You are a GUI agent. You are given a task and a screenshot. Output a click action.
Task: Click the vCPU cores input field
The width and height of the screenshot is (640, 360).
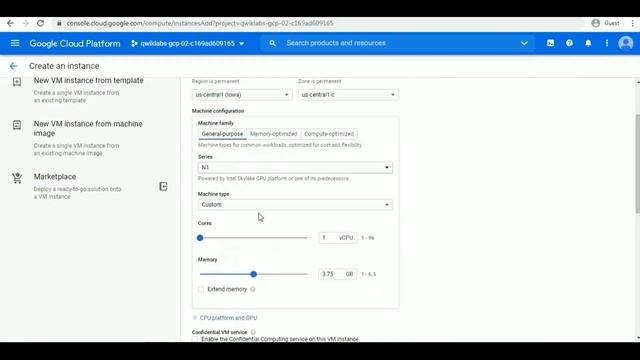click(x=338, y=238)
